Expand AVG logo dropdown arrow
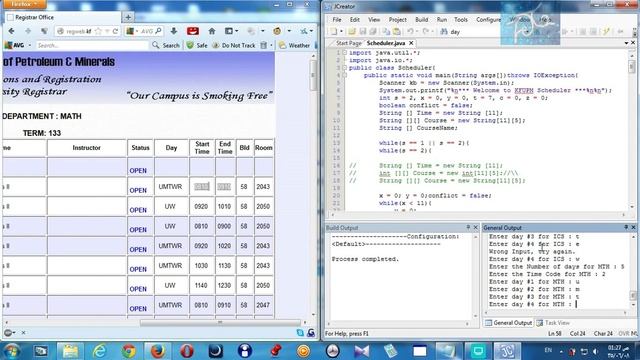The height and width of the screenshot is (360, 640). pyautogui.click(x=29, y=46)
